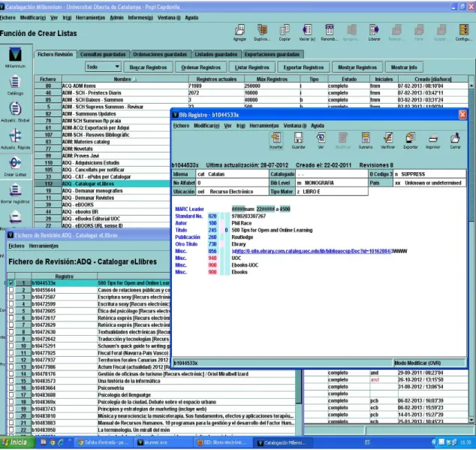Click the Duplicar toolbar icon
The height and width of the screenshot is (450, 476).
point(262,32)
